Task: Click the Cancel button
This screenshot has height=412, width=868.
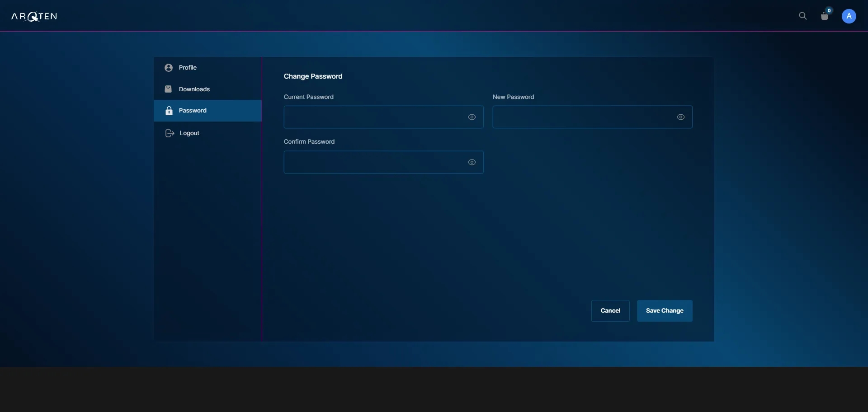Action: (x=610, y=311)
